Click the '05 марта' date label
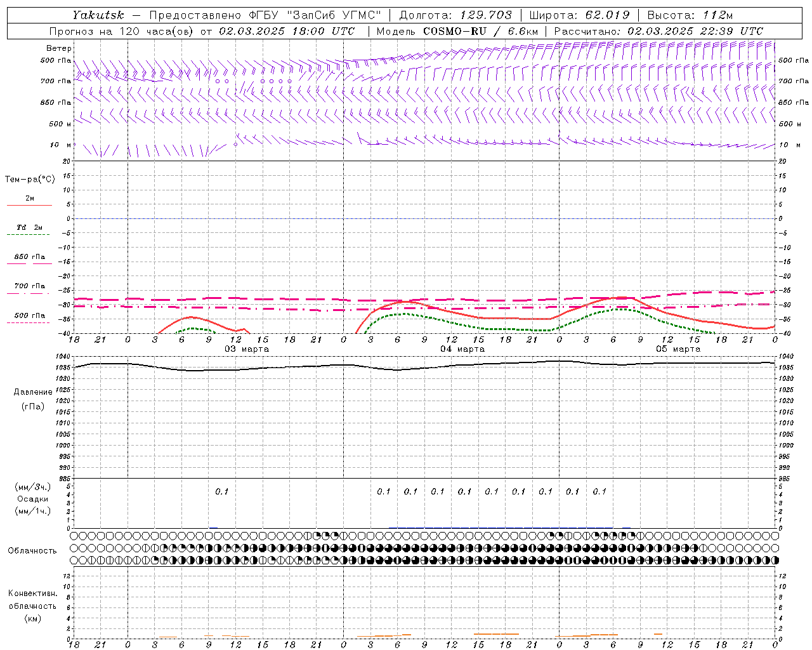The height and width of the screenshot is (650, 812). (678, 349)
